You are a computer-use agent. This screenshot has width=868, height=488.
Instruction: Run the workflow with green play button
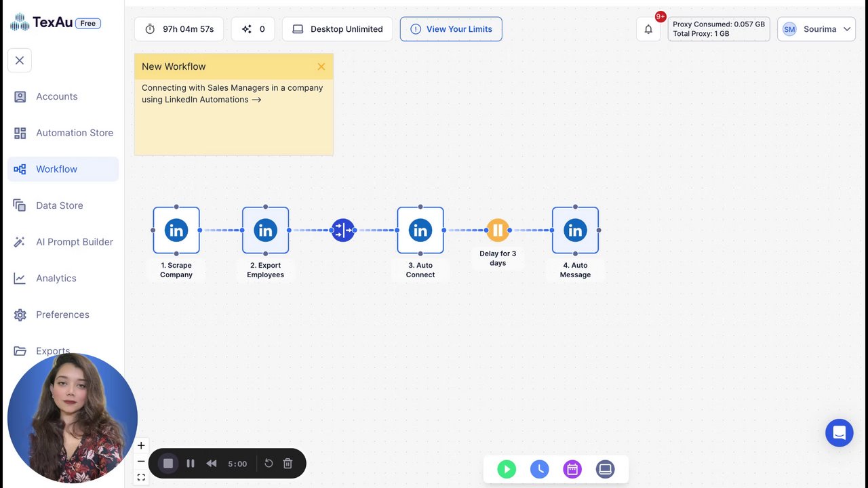pos(507,469)
